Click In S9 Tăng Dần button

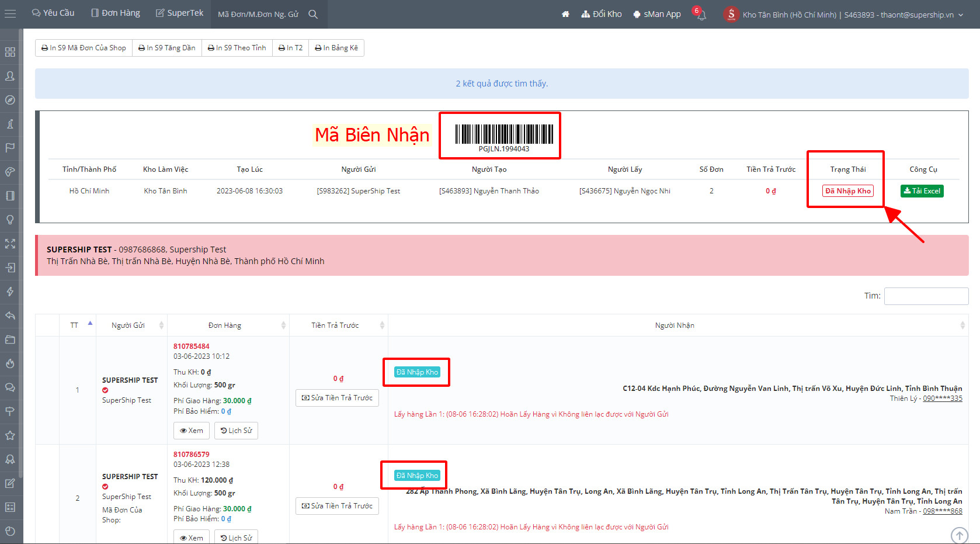pyautogui.click(x=167, y=48)
